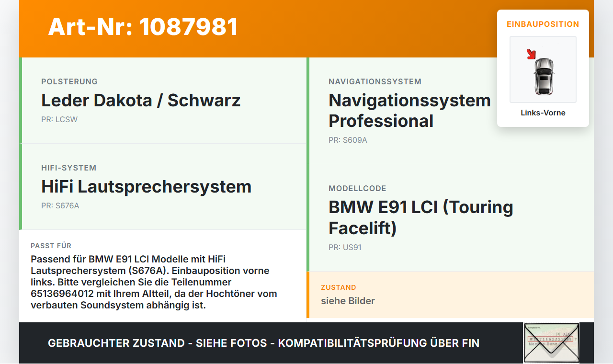
Task: Click the EINBAUPOSITION label
Action: point(543,24)
